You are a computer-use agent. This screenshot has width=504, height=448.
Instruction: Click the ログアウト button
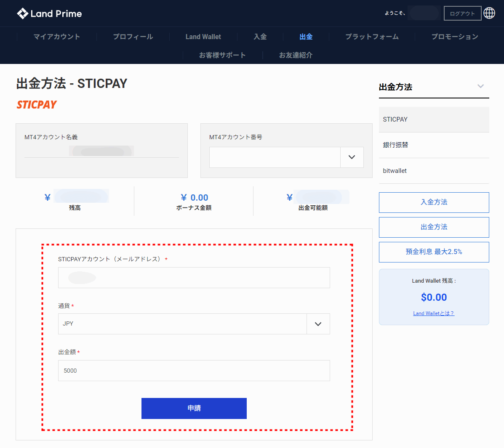[x=462, y=13]
